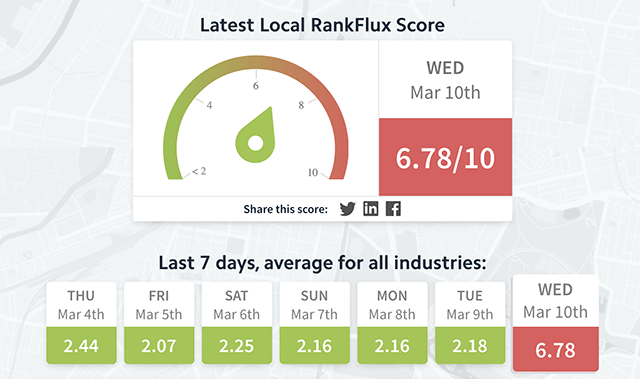Choose the TUE Mar 9th day card
640x379 pixels.
coord(470,323)
